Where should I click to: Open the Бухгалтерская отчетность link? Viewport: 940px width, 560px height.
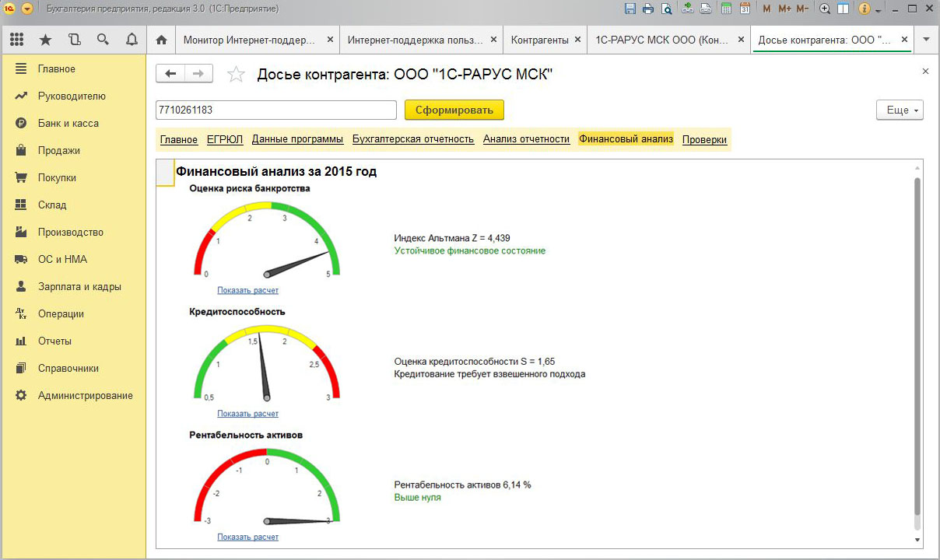(413, 140)
